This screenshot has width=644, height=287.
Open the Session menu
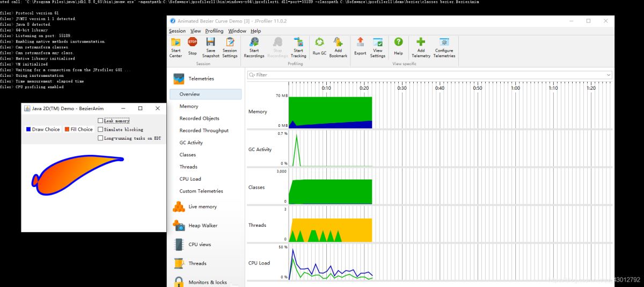tap(177, 31)
